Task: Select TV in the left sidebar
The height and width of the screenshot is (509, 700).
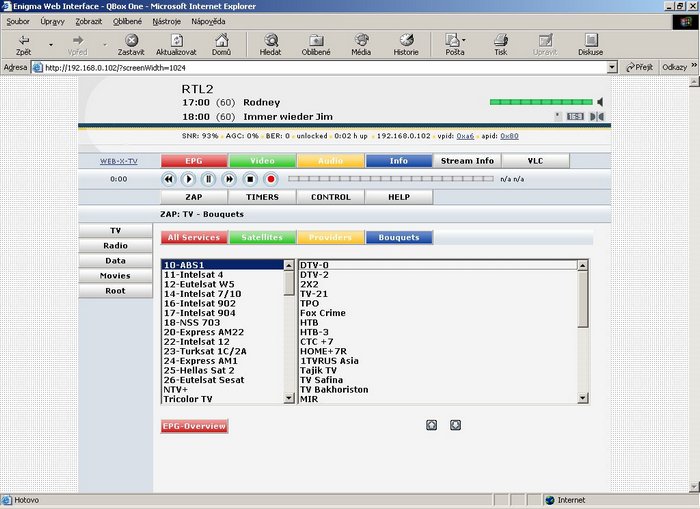Action: point(116,230)
